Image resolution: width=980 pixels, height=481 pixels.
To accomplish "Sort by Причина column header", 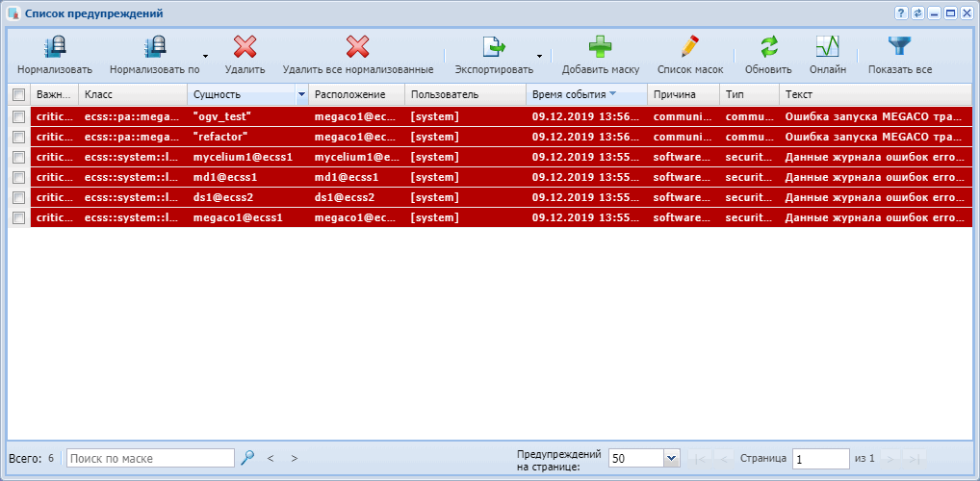I will pyautogui.click(x=683, y=95).
